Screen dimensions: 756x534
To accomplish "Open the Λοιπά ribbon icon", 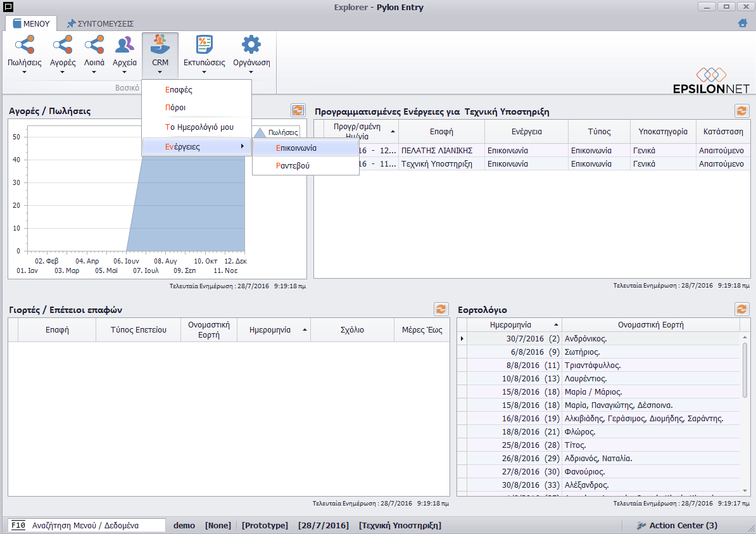I will tap(94, 45).
